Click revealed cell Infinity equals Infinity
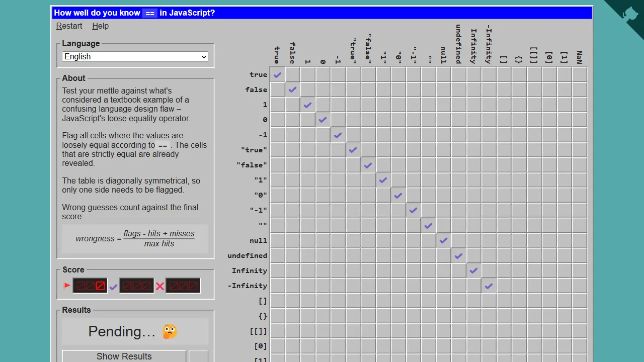 tap(474, 270)
